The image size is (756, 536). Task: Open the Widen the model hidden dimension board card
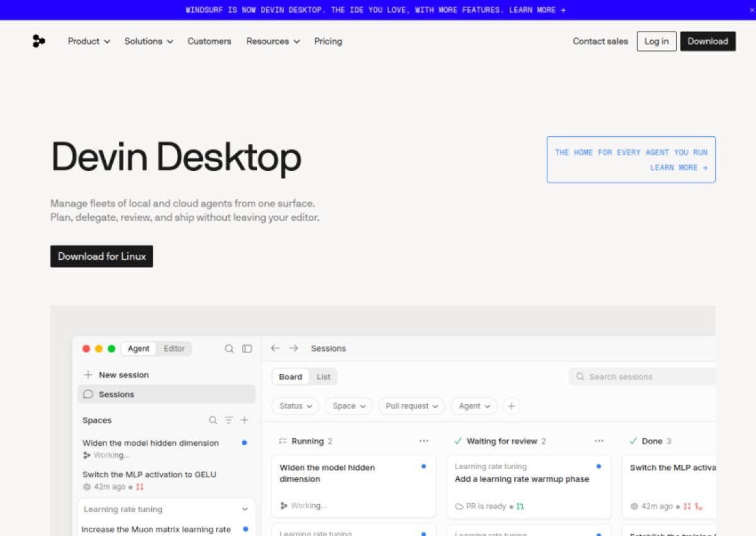pos(353,486)
